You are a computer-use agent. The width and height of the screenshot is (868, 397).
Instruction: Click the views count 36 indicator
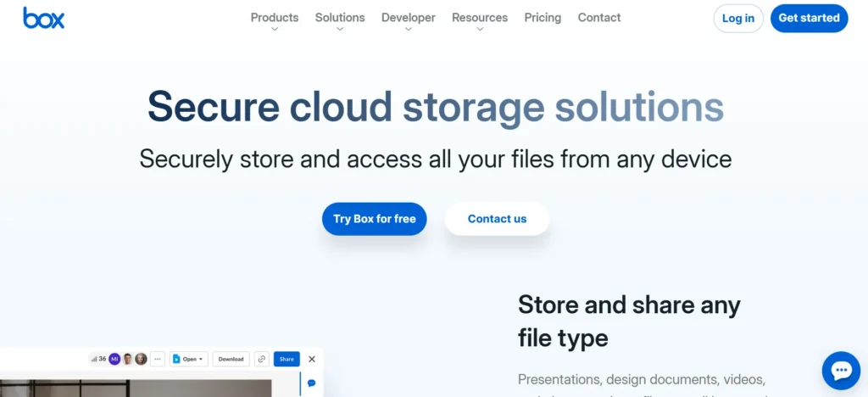[x=98, y=359]
